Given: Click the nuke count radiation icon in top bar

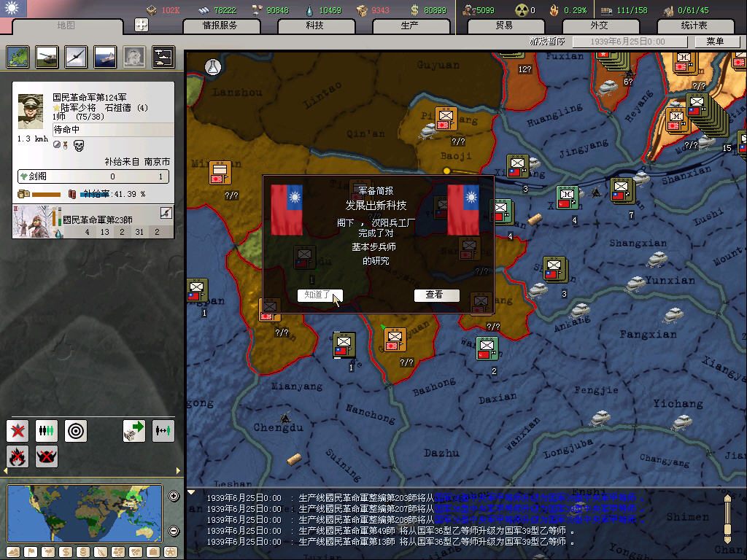Looking at the screenshot, I should [522, 10].
